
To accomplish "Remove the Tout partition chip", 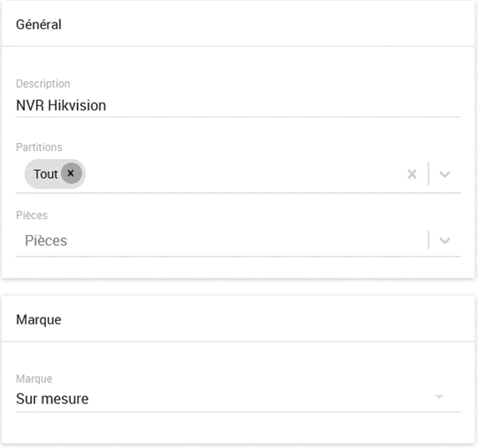I will pos(71,174).
